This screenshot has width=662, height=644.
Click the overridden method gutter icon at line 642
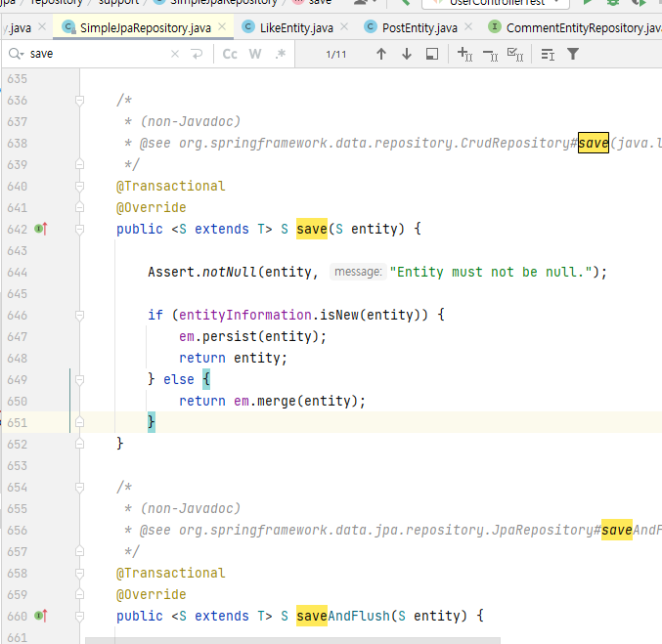pyautogui.click(x=40, y=229)
